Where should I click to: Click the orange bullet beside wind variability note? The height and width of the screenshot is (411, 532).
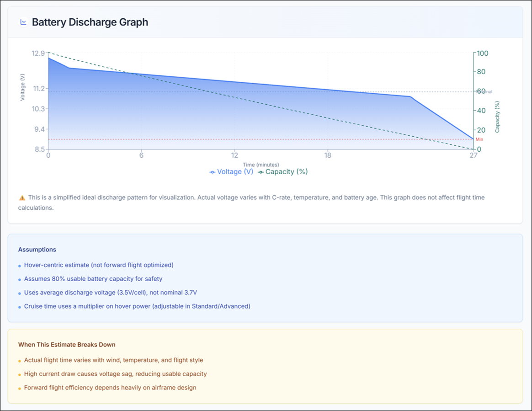coord(20,360)
